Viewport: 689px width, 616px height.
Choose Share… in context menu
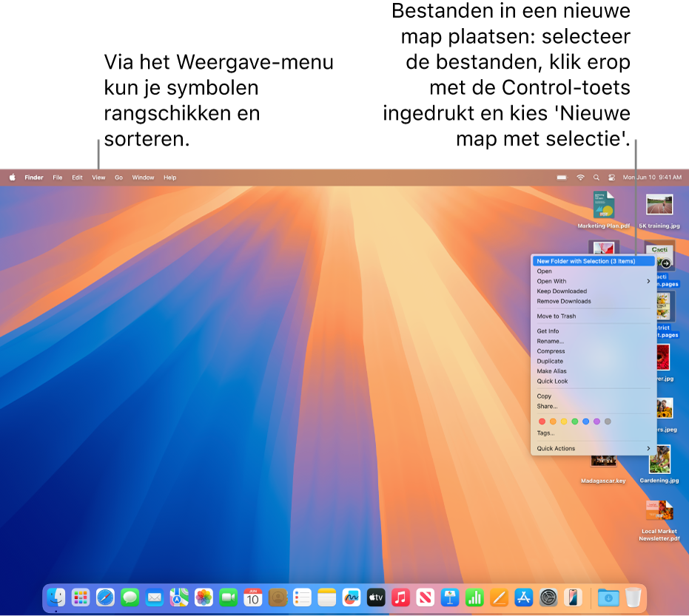(x=594, y=407)
